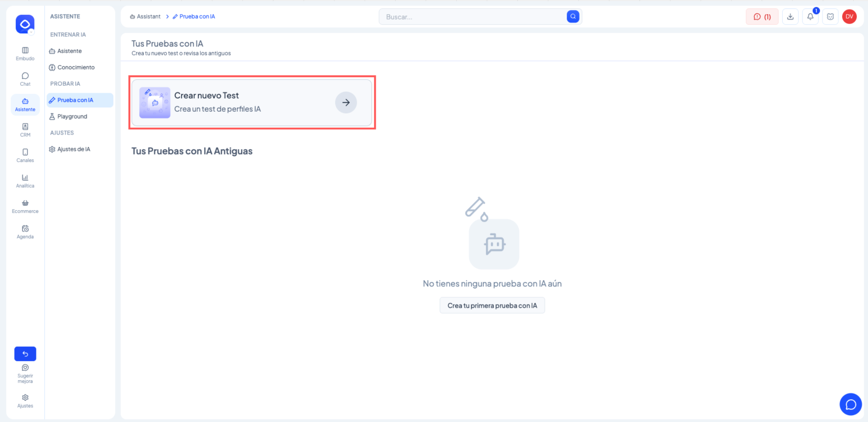Open the Agenda calendar section

coord(25,231)
